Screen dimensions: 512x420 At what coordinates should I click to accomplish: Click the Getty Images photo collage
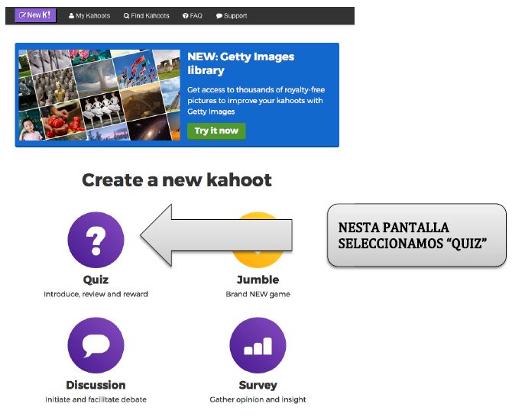pos(99,95)
